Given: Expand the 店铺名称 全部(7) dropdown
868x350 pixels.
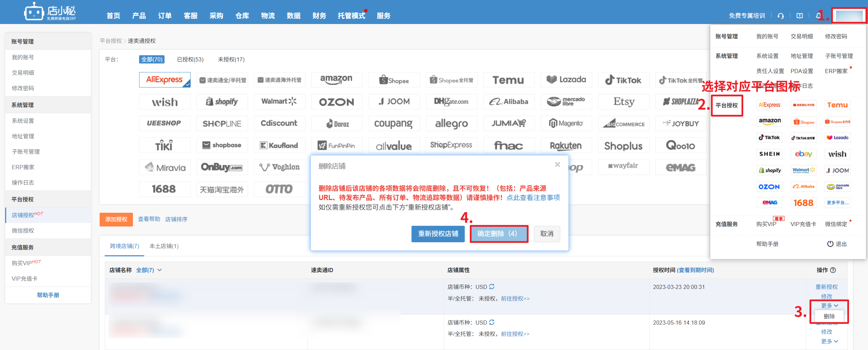Looking at the screenshot, I should pos(149,270).
